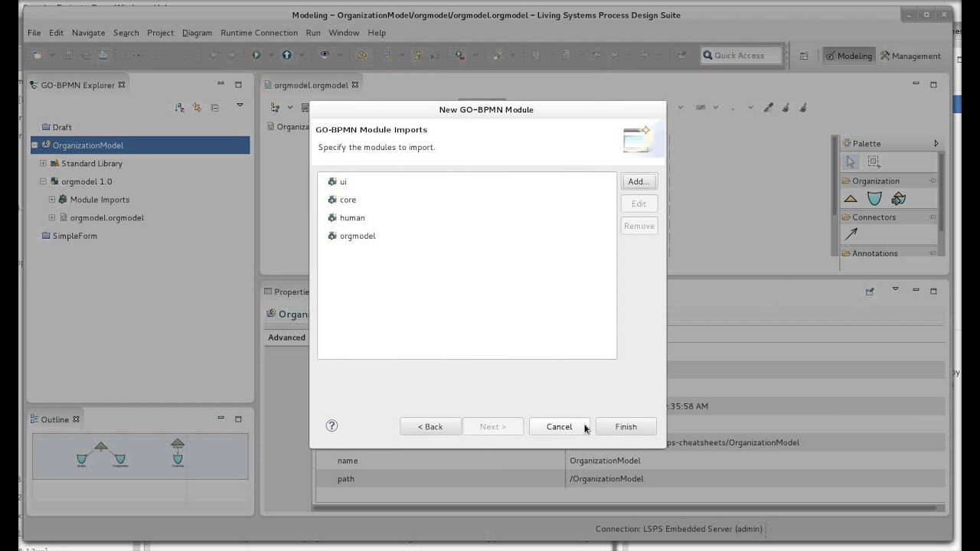Click the '/OrganizationModel' path value
980x551 pixels.
click(606, 479)
